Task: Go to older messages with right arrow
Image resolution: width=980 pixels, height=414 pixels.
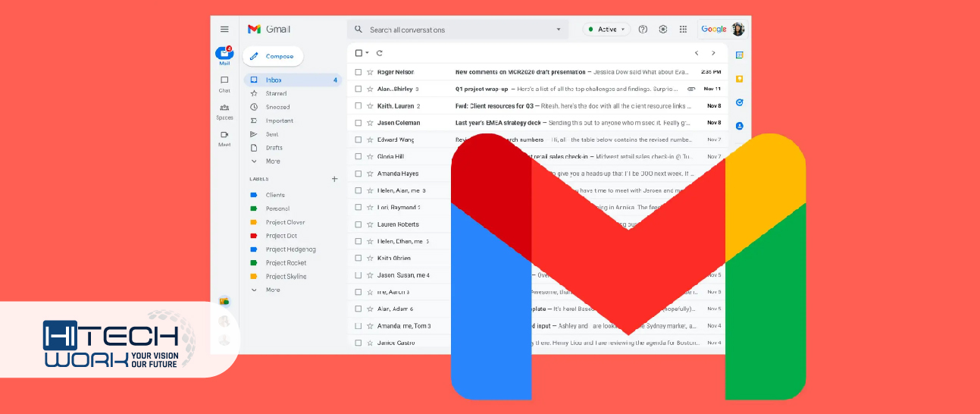Action: point(713,53)
